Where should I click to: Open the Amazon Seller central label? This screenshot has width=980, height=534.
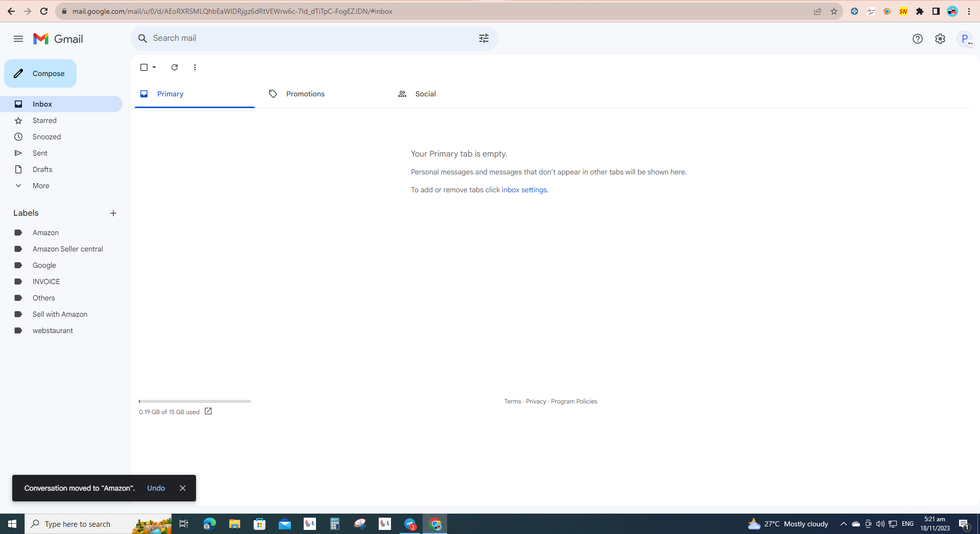61,249
